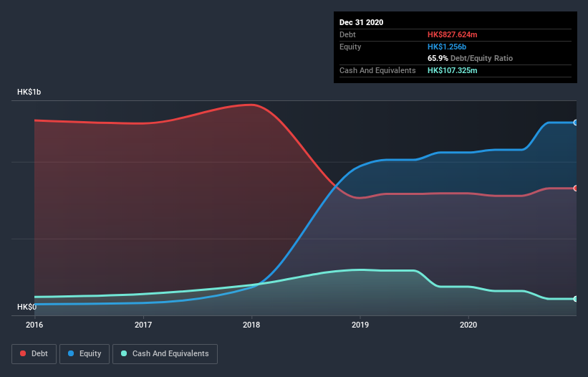The width and height of the screenshot is (588, 377).
Task: Click the 2019 x-axis label
Action: click(x=360, y=325)
